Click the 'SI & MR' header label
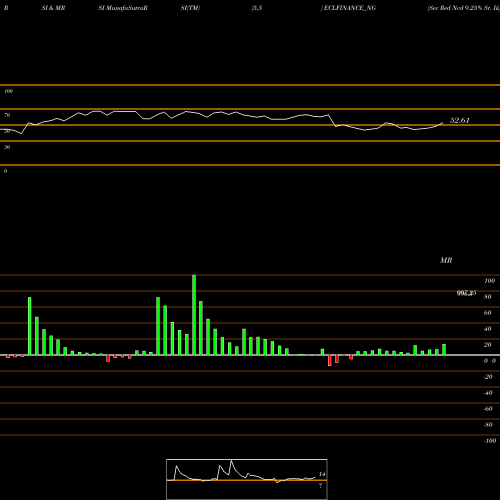 pos(53,8)
